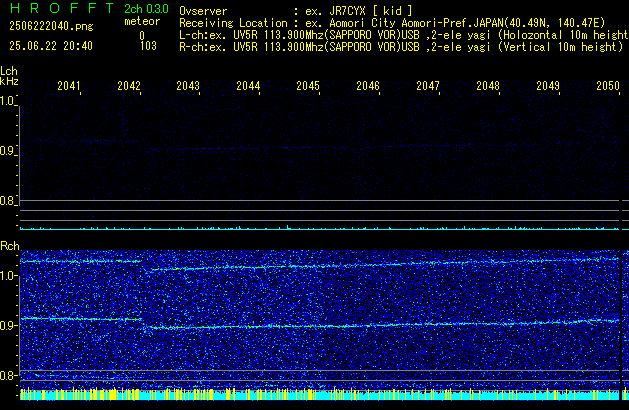
Task: Click the Lch 1.0 kHz axis label
Action: pyautogui.click(x=8, y=101)
